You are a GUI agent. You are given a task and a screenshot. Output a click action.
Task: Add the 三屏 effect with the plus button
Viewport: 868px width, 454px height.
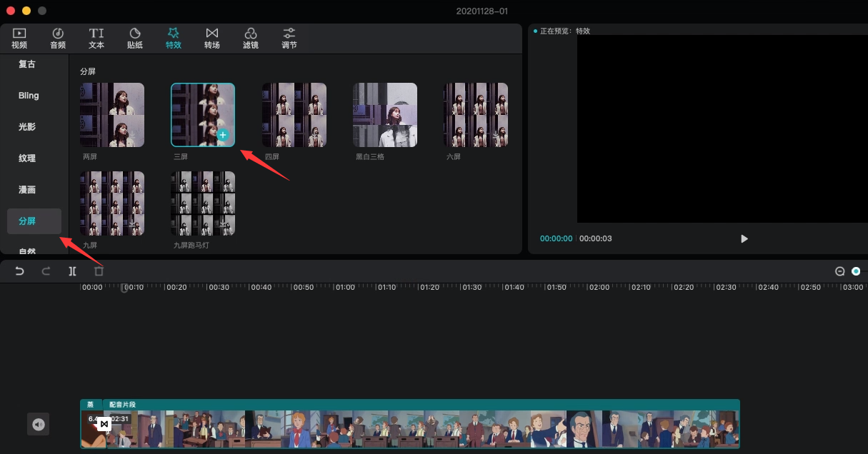click(x=223, y=134)
